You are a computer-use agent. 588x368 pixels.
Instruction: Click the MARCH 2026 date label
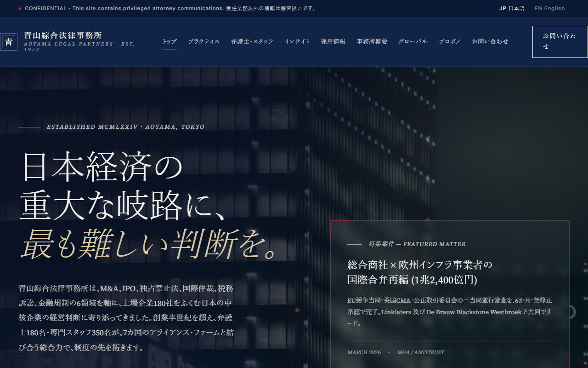[x=364, y=352]
